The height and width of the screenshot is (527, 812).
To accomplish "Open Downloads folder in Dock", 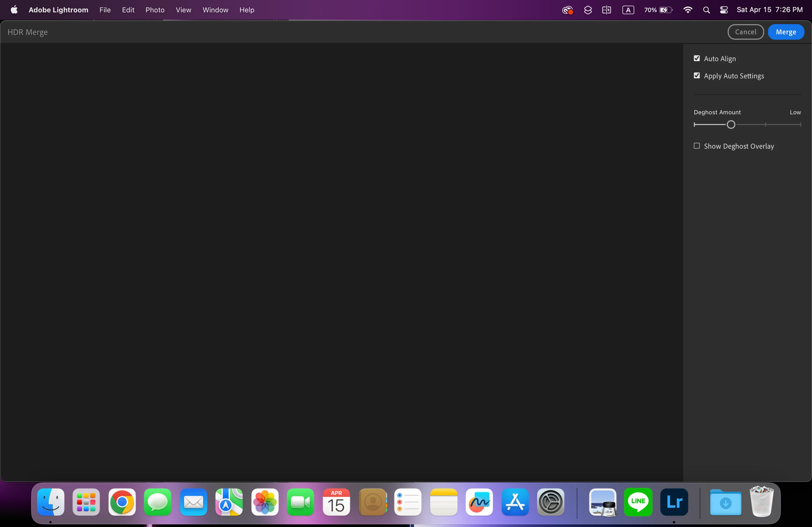I will [725, 502].
